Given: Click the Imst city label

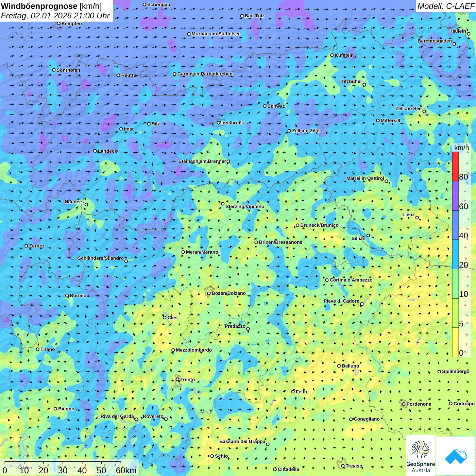Looking at the screenshot, I should click(129, 129).
